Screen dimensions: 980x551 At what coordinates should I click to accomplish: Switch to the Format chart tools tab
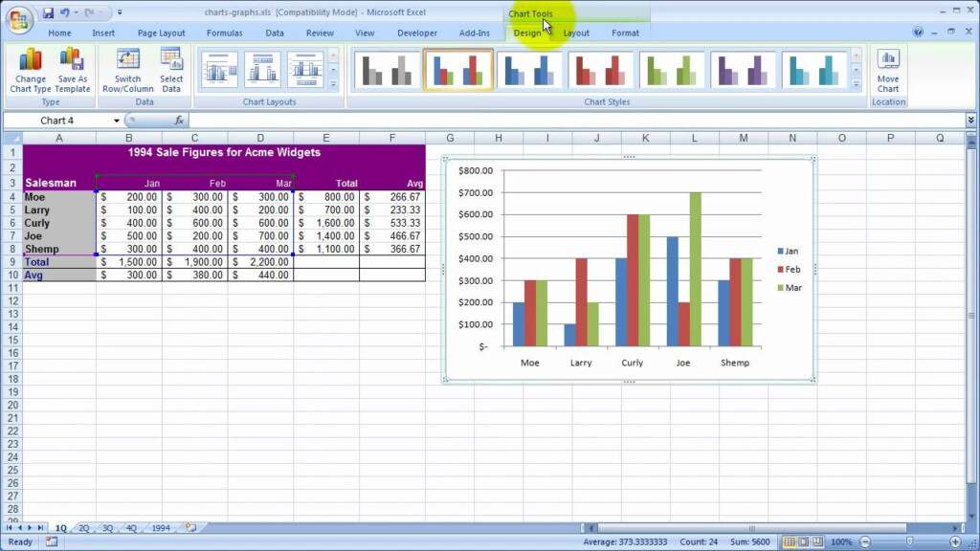(x=625, y=33)
